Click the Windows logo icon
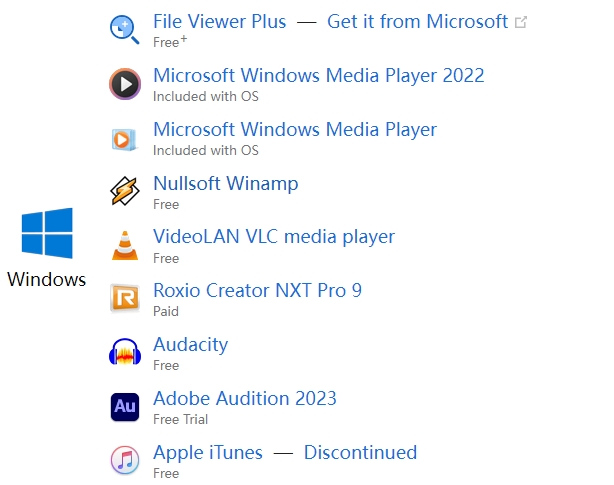 pos(47,233)
